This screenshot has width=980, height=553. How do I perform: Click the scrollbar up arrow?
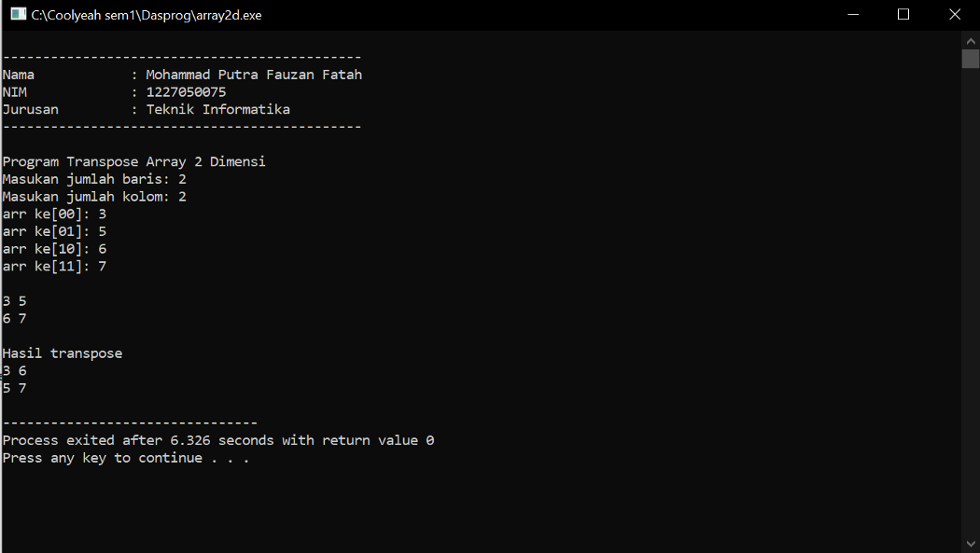coord(970,40)
